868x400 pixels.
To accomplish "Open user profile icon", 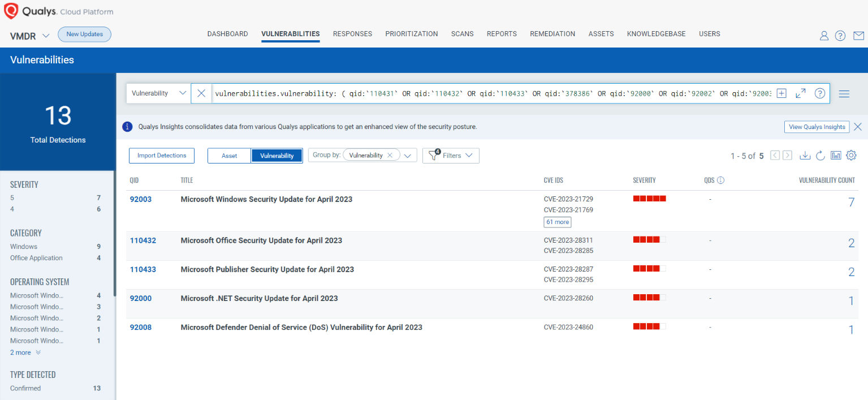I will click(x=824, y=36).
